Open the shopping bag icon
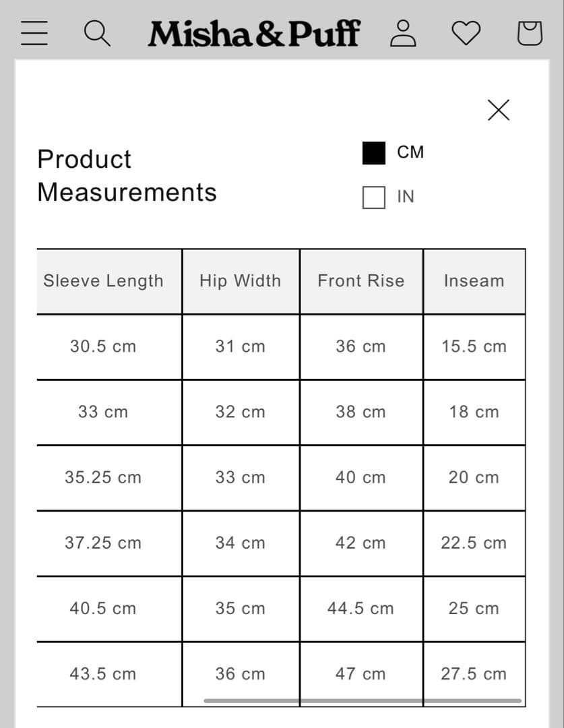The width and height of the screenshot is (564, 728). [x=529, y=32]
